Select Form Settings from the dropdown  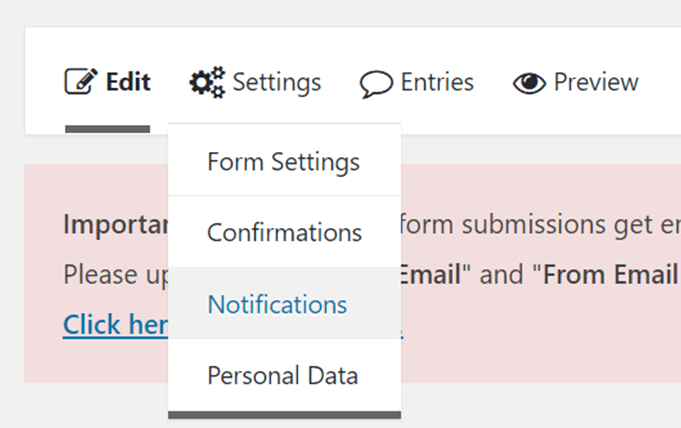283,161
